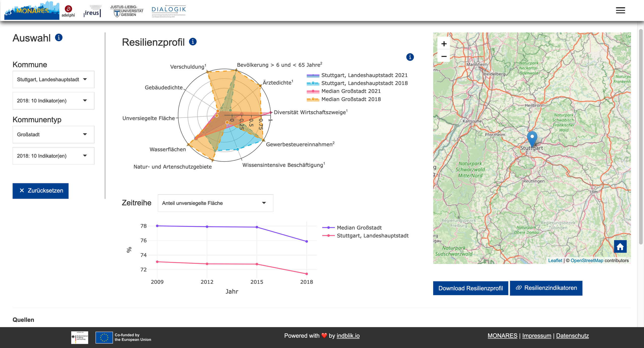Zoom out on the map
644x348 pixels.
coord(444,56)
